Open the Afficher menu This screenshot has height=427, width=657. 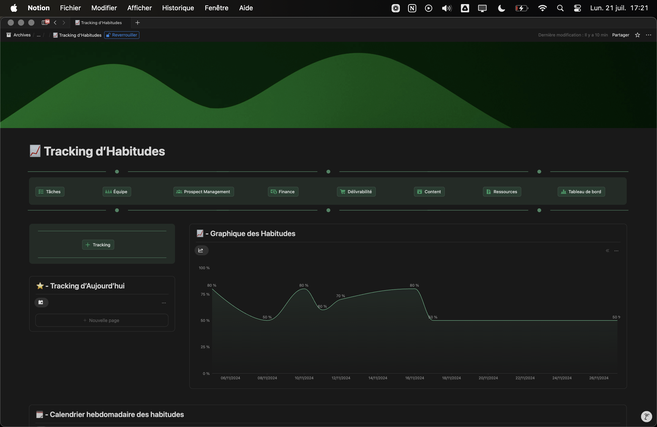tap(139, 8)
